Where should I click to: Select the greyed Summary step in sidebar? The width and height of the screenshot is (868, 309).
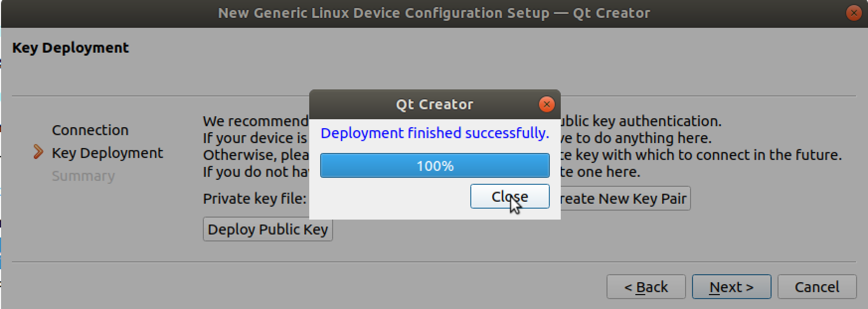(83, 176)
